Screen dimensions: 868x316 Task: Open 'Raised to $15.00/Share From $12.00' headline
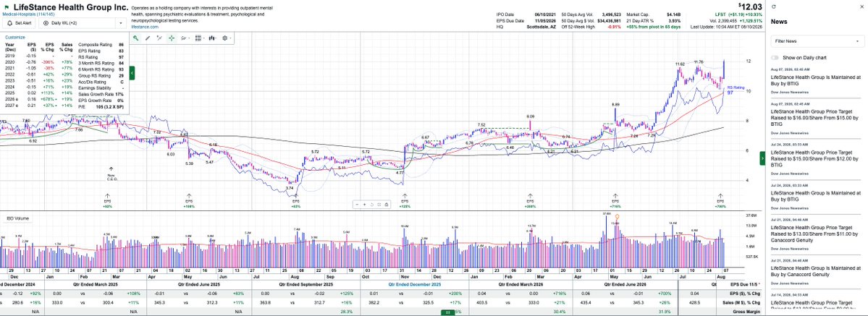pos(815,158)
